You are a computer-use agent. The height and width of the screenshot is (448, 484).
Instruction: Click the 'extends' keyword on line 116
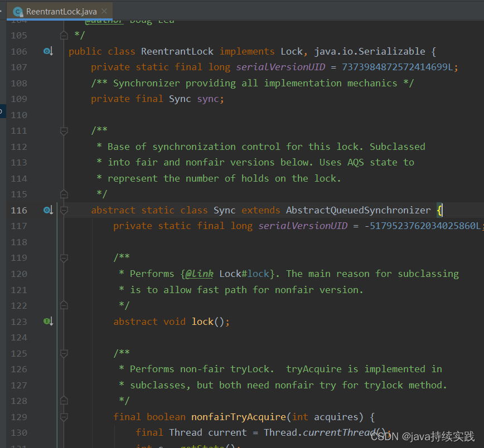260,210
